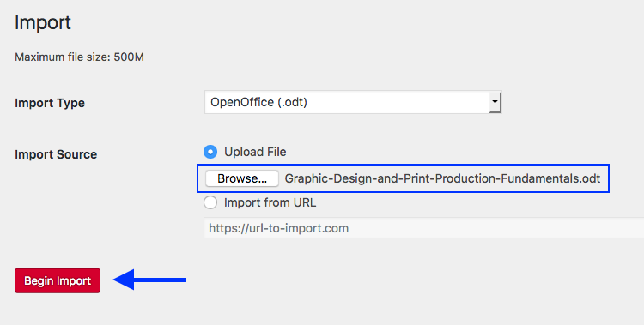Choose the Import from URL radio option
The height and width of the screenshot is (325, 644).
(x=210, y=202)
